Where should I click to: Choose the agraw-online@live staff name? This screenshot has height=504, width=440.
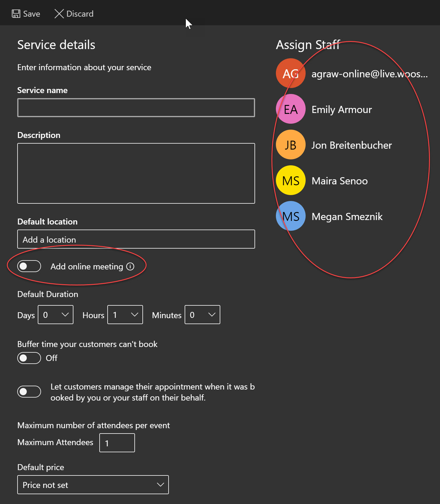(x=369, y=74)
